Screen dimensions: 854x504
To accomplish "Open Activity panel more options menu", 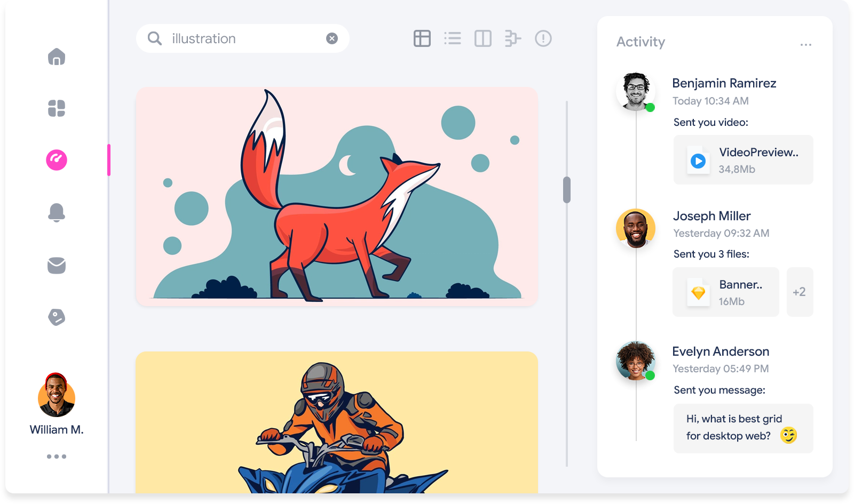I will pos(806,45).
